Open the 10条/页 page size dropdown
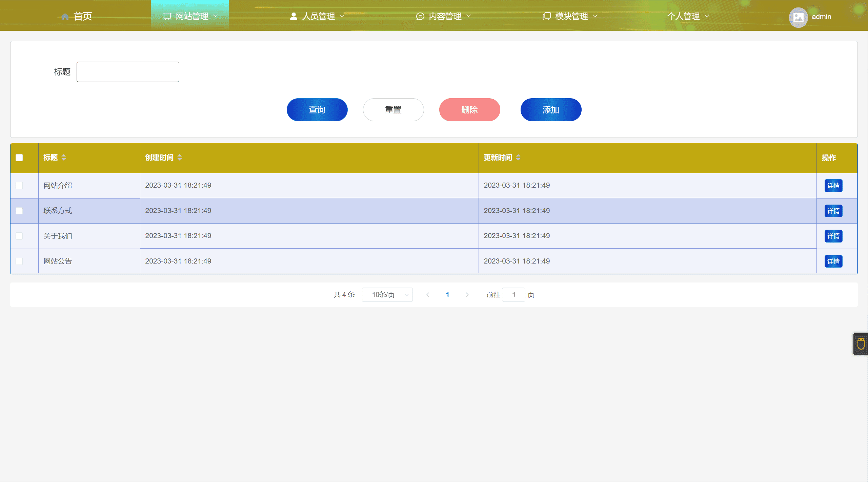 (x=387, y=295)
